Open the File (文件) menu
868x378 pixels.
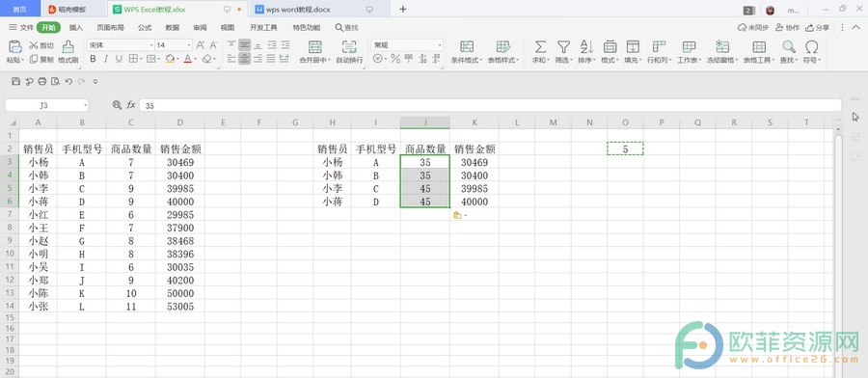point(21,27)
